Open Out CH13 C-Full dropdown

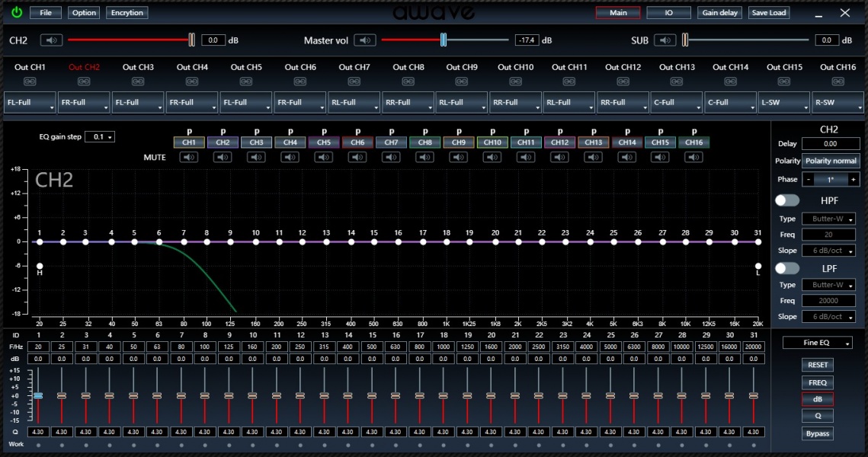pos(677,102)
